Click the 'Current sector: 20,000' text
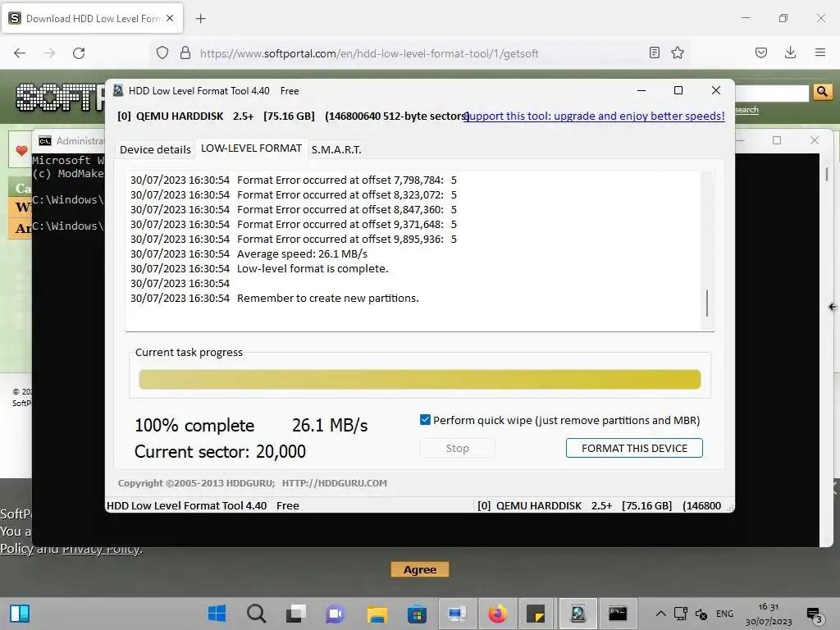Screen dimensions: 840x630 (220, 452)
